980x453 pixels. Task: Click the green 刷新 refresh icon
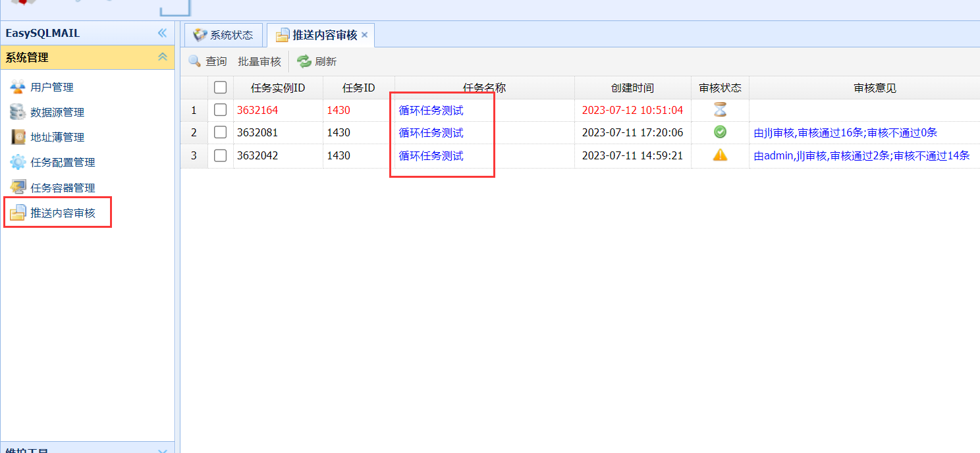(304, 61)
